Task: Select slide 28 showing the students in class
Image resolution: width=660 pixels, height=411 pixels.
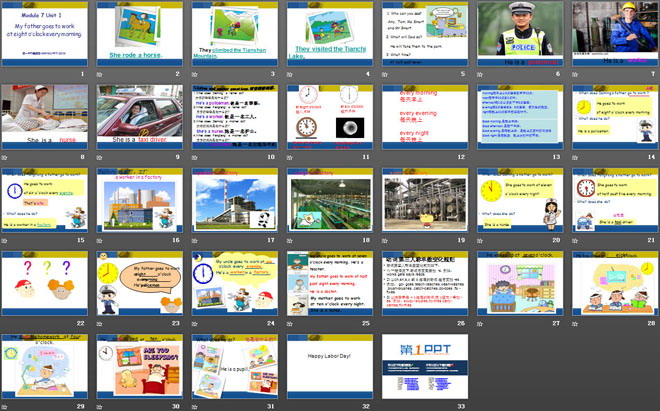Action: click(615, 284)
